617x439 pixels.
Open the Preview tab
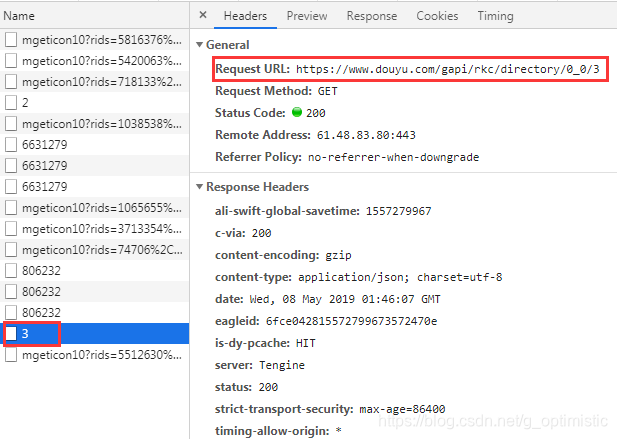pyautogui.click(x=307, y=16)
